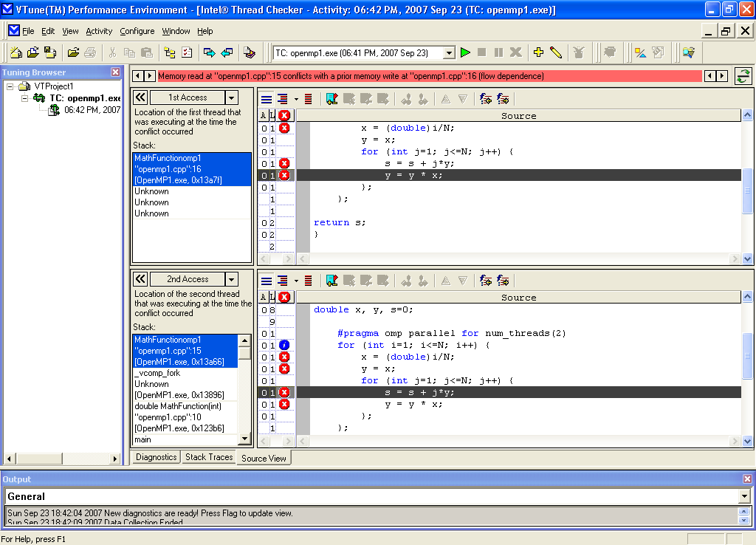Click red error marker on highlighted 's = s + j*y' row

point(284,392)
